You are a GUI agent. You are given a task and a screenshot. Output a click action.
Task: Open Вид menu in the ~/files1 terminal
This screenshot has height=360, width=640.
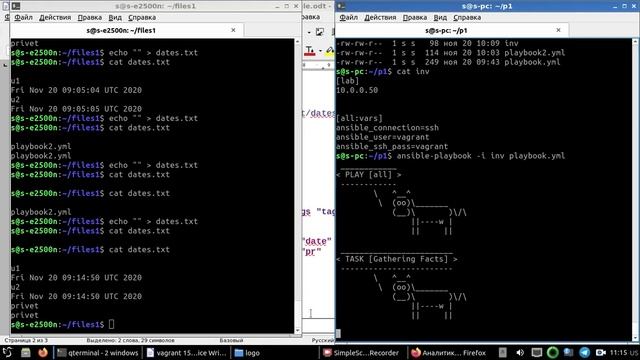point(115,18)
